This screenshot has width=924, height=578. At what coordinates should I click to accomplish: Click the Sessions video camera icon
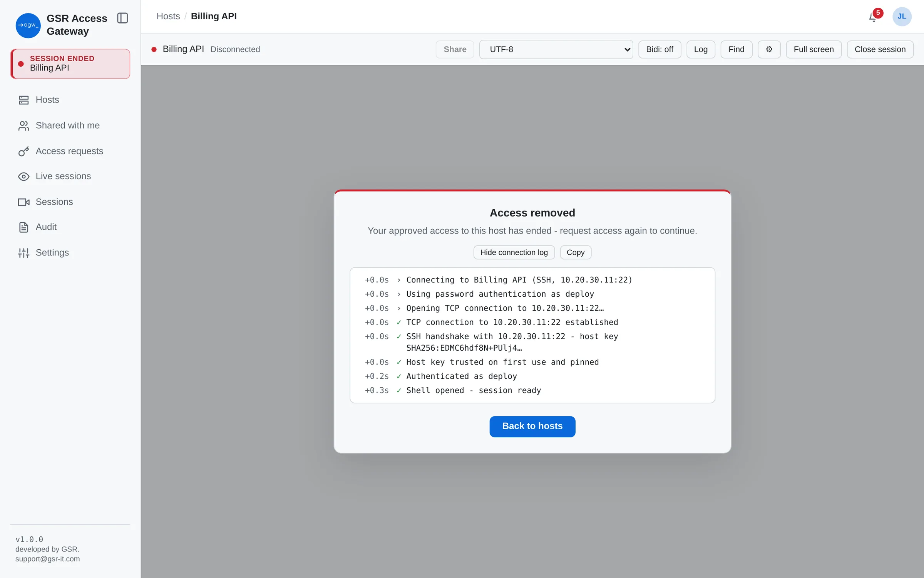coord(23,202)
